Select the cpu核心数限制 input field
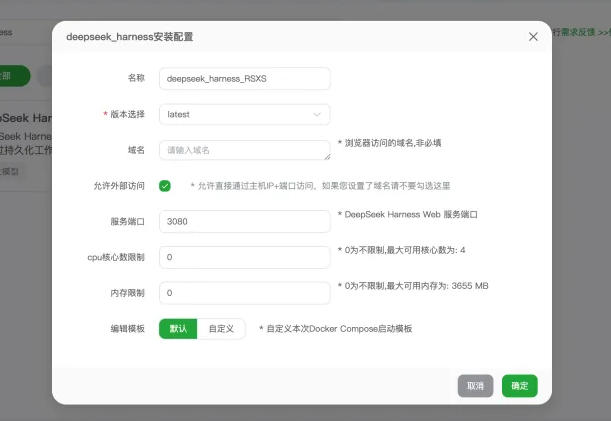611x421 pixels. click(x=245, y=257)
